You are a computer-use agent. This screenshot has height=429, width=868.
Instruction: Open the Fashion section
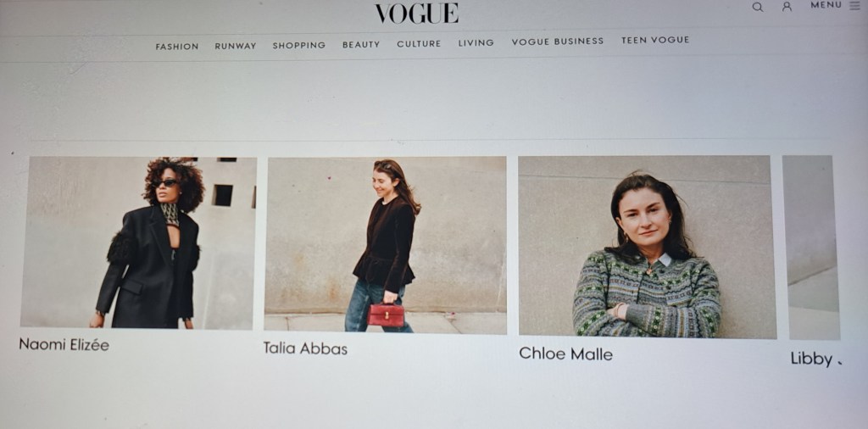pyautogui.click(x=176, y=47)
